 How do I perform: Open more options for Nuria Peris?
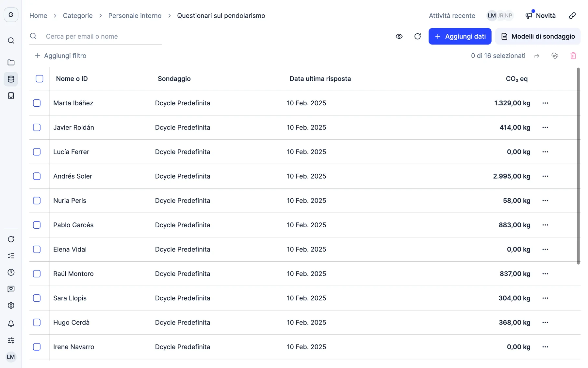click(545, 201)
